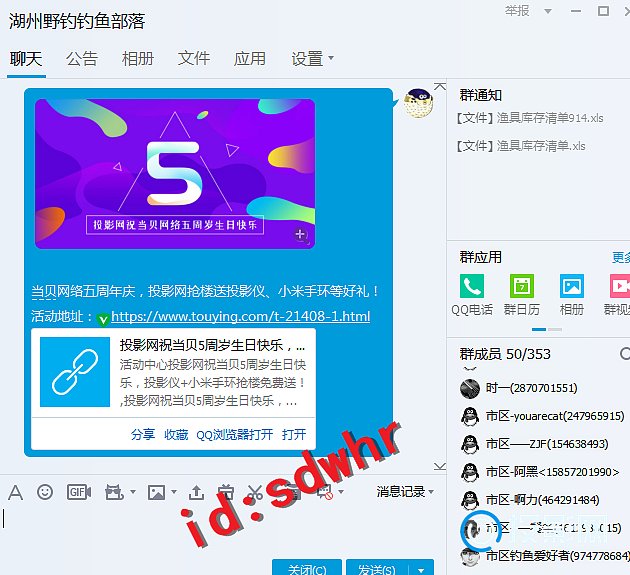Click penguin avatar of 市区-youarecat
The image size is (630, 575).
[470, 416]
